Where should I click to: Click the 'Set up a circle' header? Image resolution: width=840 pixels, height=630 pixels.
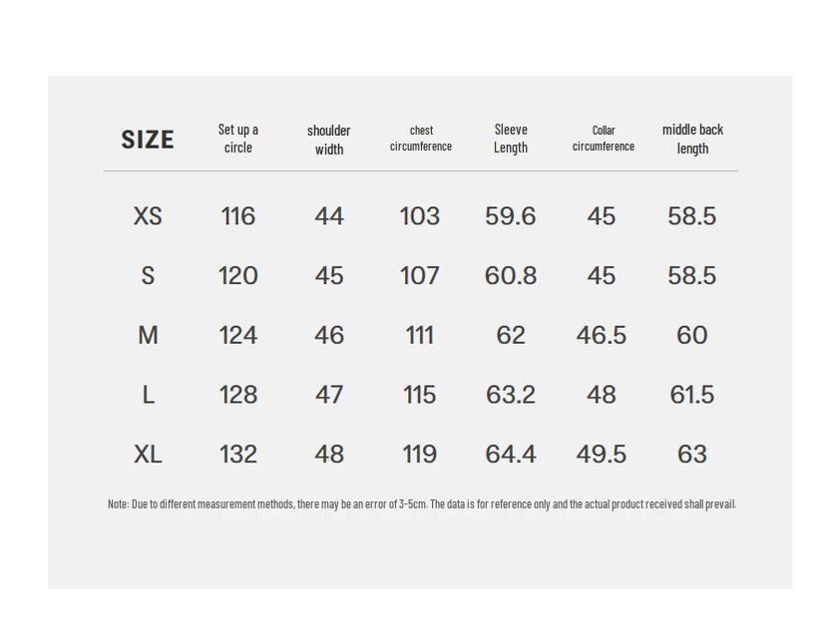[237, 139]
